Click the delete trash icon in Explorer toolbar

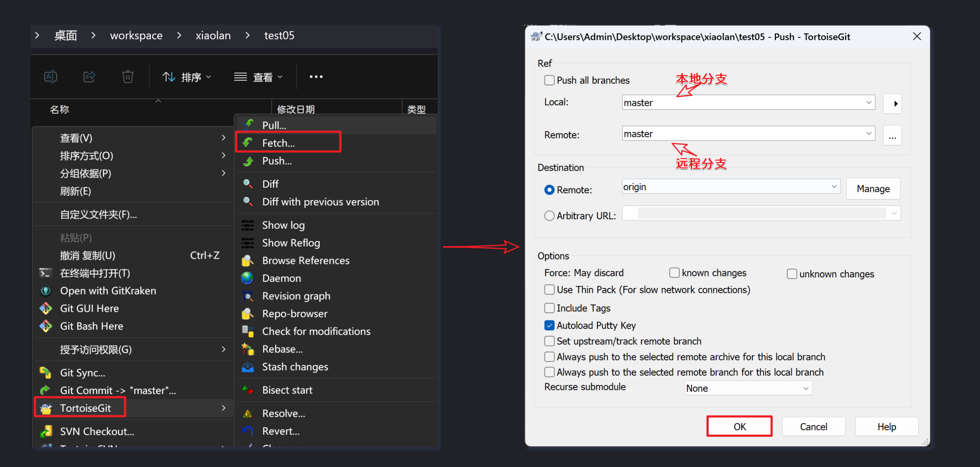pyautogui.click(x=128, y=77)
